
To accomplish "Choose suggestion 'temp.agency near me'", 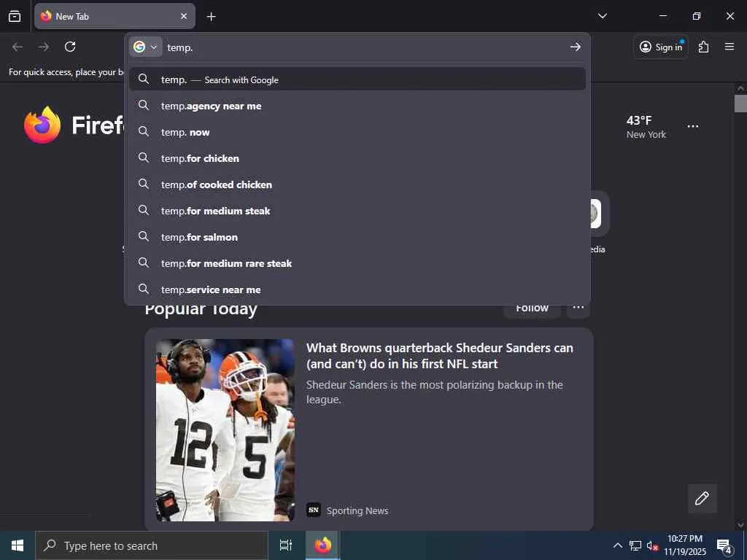I will point(357,106).
